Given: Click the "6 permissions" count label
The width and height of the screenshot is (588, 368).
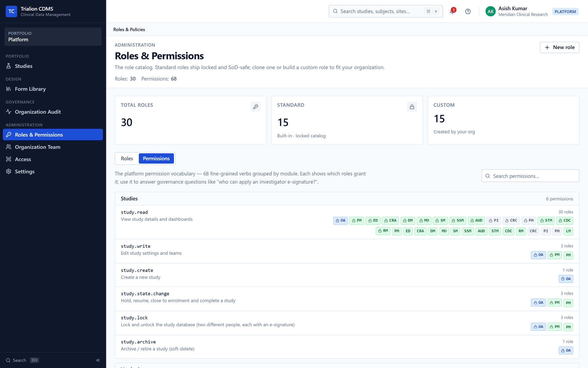Looking at the screenshot, I should click(560, 199).
